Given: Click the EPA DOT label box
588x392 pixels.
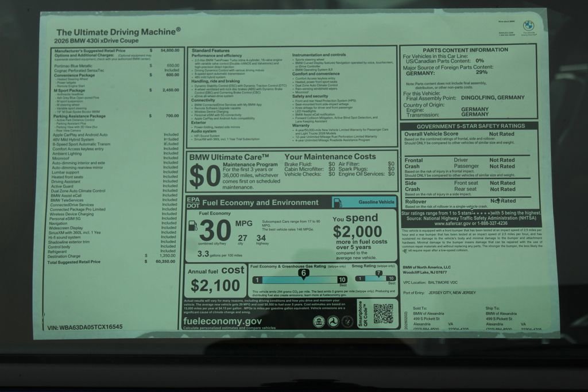Looking at the screenshot, I should click(193, 203).
